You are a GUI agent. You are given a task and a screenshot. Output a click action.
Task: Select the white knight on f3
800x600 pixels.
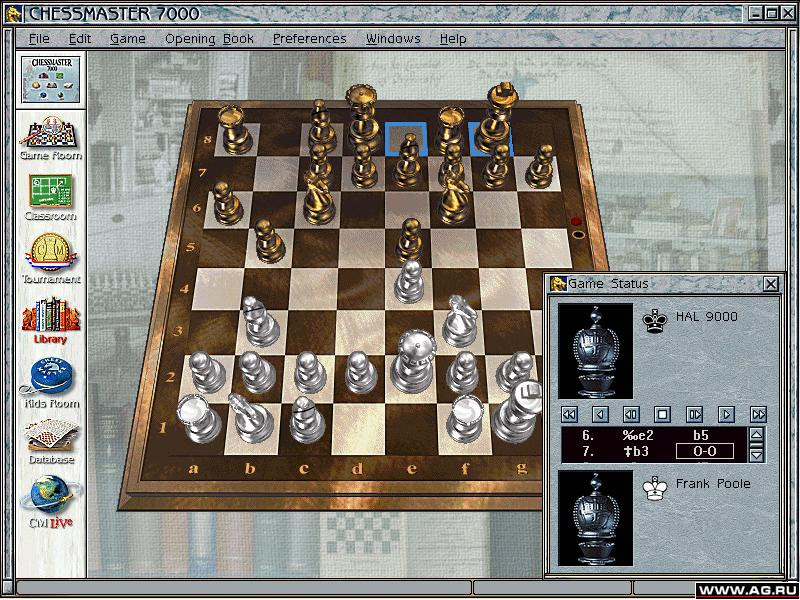tap(459, 321)
